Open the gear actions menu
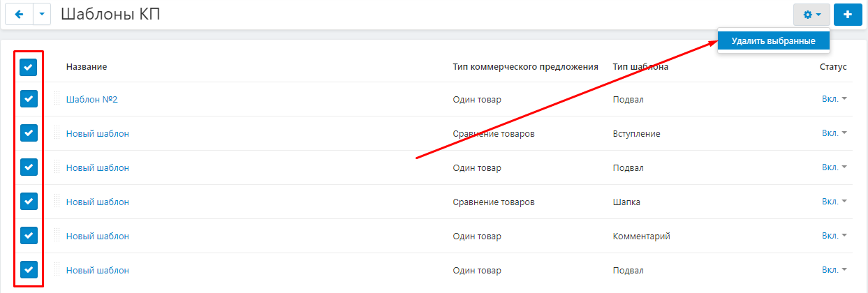Image resolution: width=868 pixels, height=293 pixels. click(811, 15)
